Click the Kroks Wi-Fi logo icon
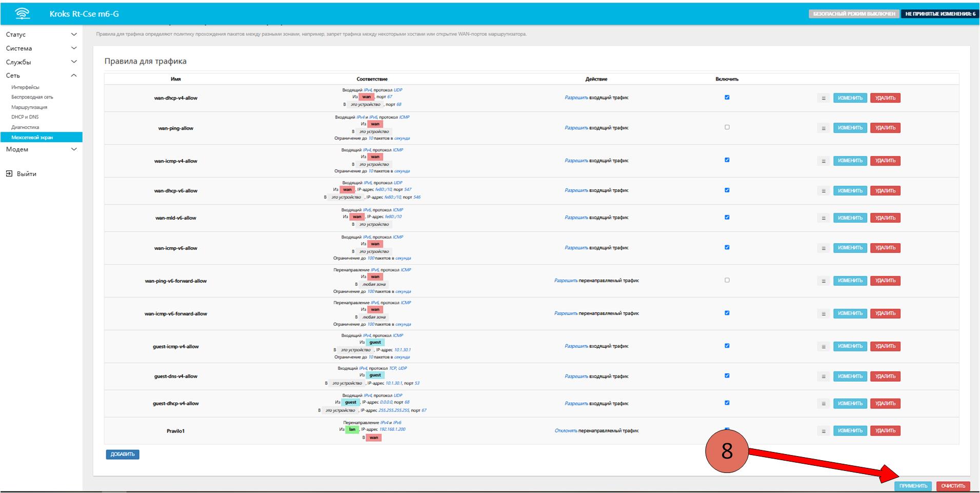 pyautogui.click(x=23, y=14)
